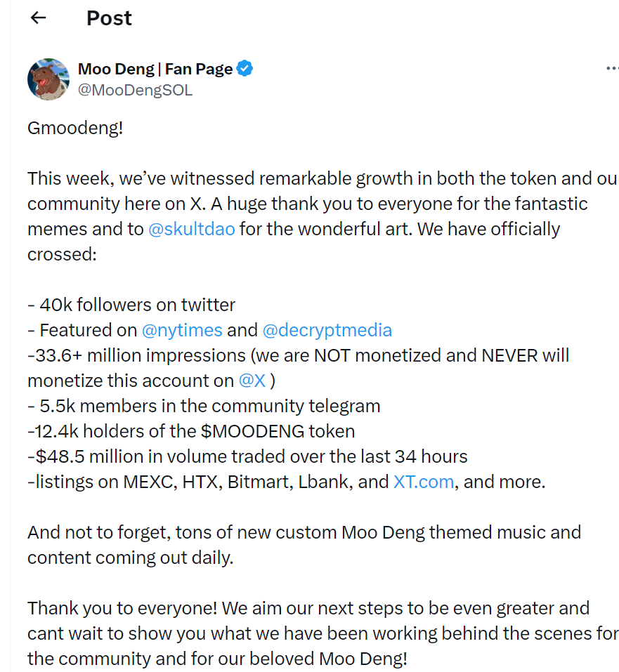Open the Moo Deng profile avatar
The height and width of the screenshot is (672, 619).
(x=48, y=79)
